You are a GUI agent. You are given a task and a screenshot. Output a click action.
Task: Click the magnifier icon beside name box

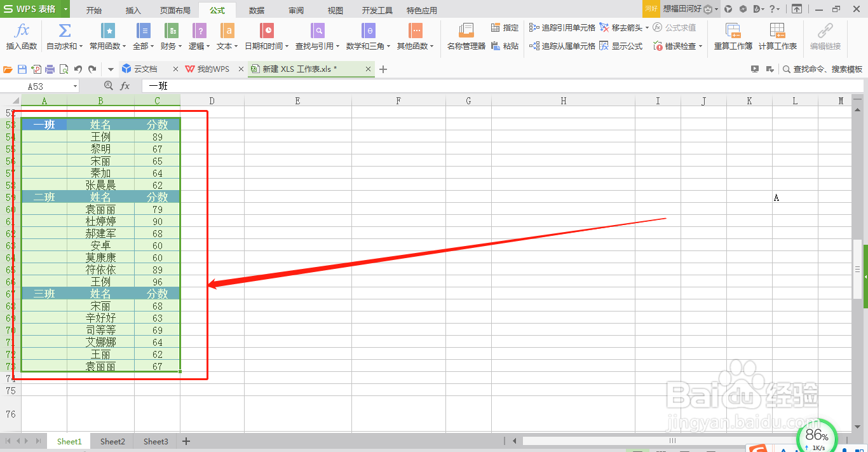pos(109,86)
